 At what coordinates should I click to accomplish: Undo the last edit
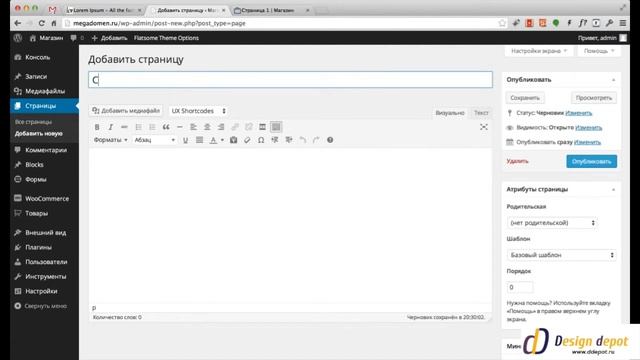coord(302,140)
